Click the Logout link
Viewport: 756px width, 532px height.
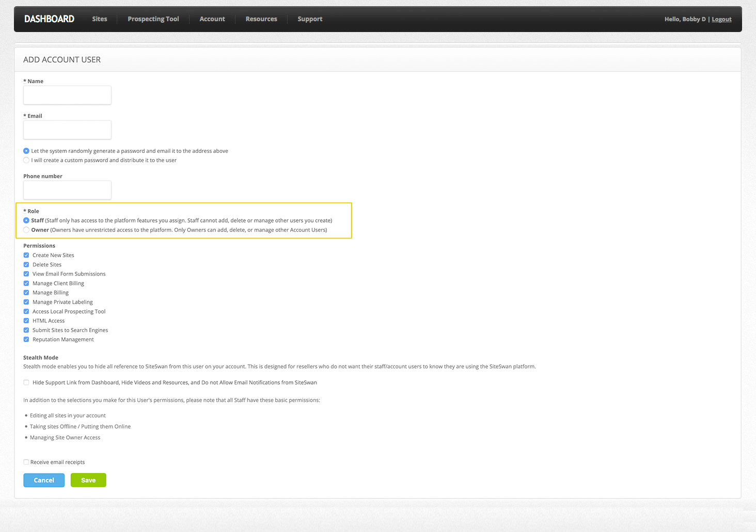tap(721, 19)
